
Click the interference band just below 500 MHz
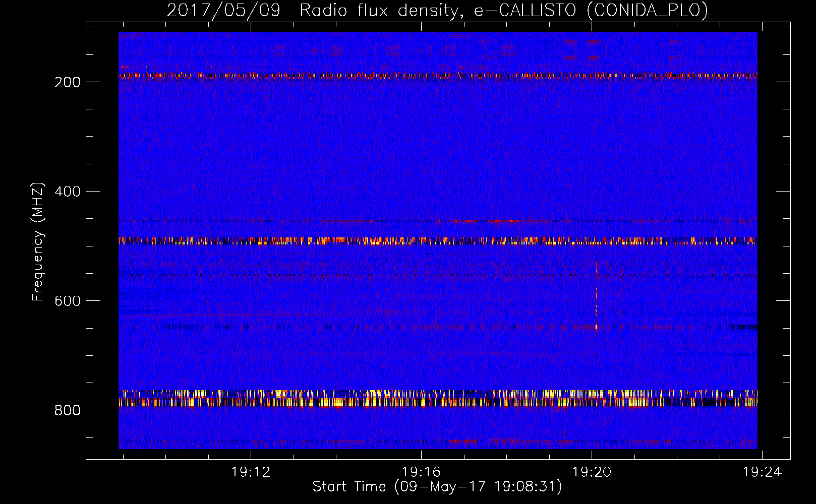(438, 241)
